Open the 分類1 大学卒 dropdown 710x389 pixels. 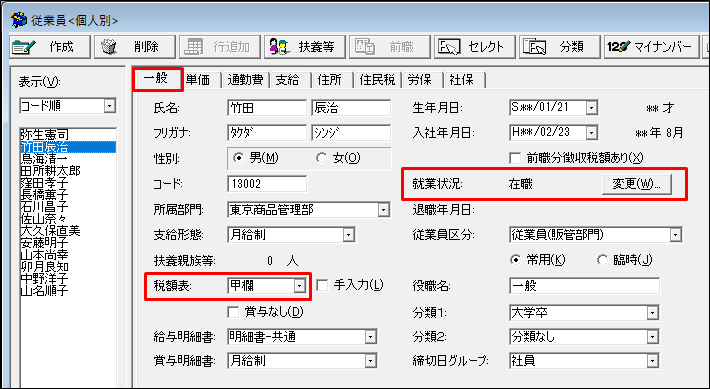coord(652,312)
